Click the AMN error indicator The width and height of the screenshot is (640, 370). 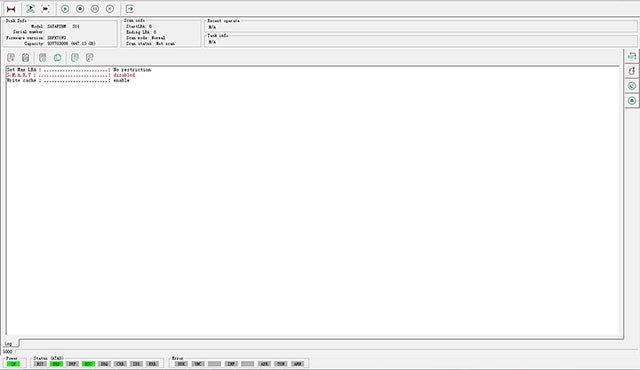[298, 363]
